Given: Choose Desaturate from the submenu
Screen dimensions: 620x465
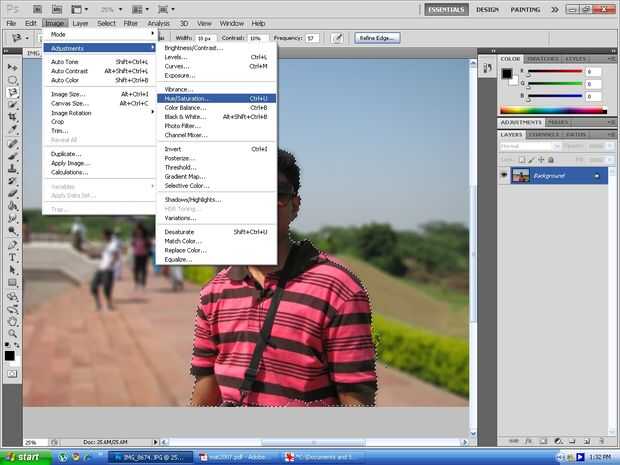Looking at the screenshot, I should point(216,232).
